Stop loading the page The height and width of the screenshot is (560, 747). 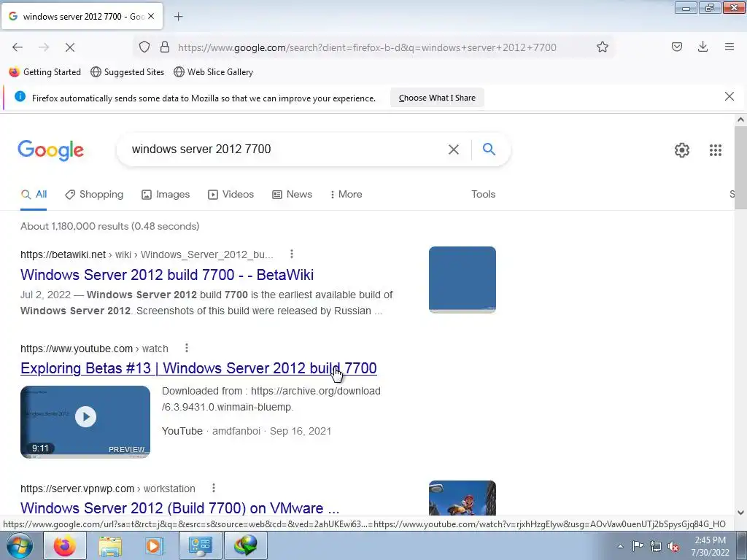70,47
